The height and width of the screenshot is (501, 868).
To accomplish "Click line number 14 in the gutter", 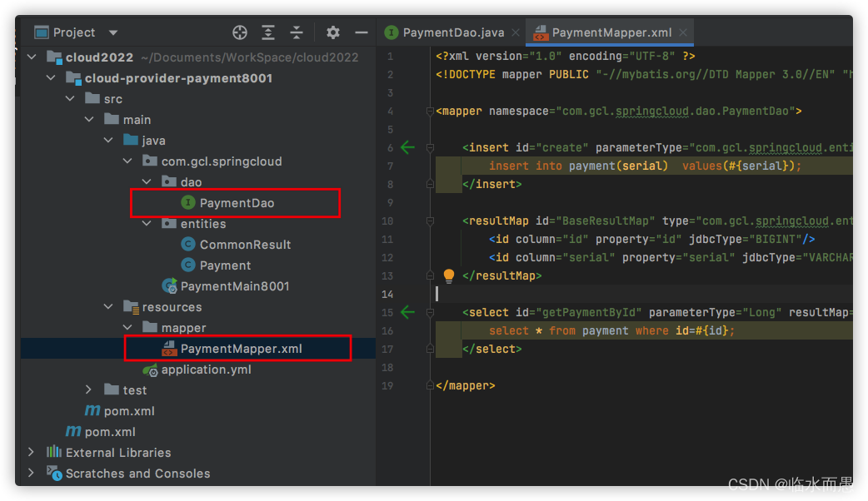I will (387, 294).
